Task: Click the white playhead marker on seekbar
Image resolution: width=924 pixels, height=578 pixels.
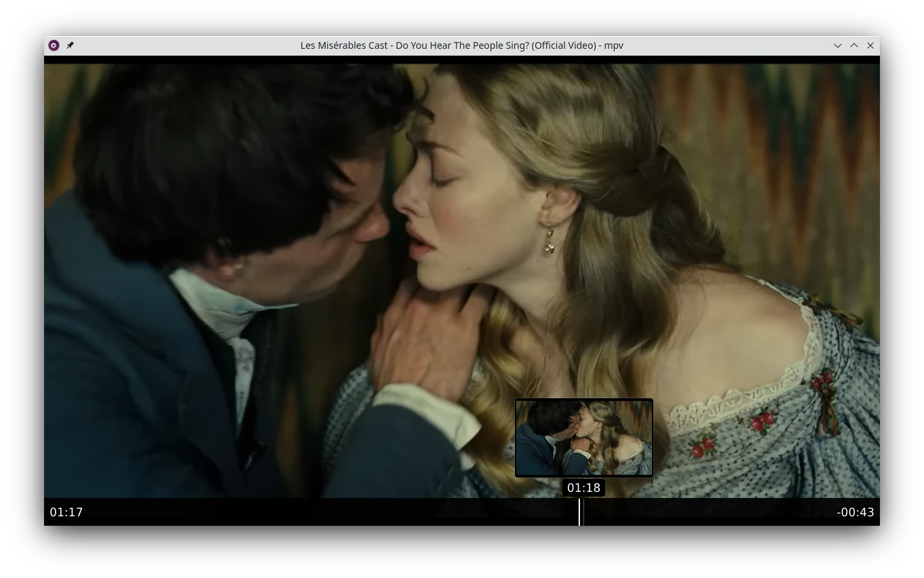Action: (x=579, y=512)
